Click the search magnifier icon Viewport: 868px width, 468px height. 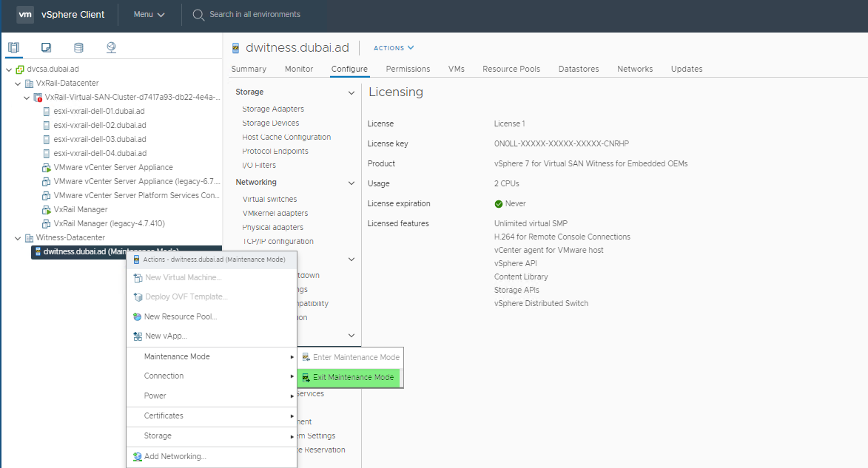[x=198, y=15]
